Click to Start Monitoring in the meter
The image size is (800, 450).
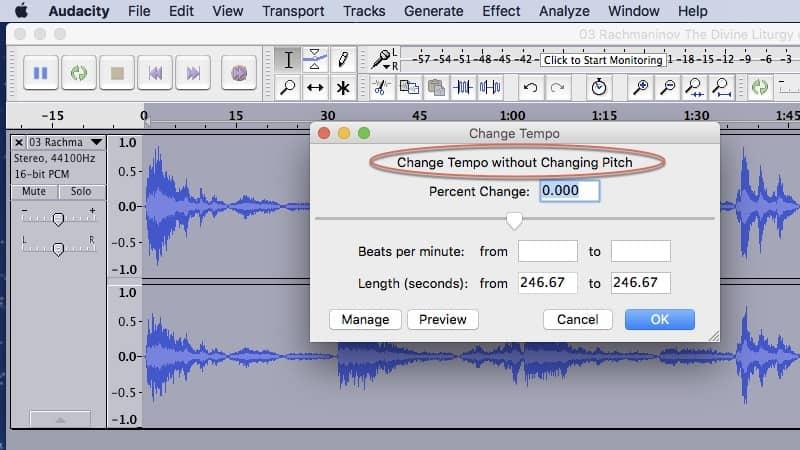[x=603, y=60]
